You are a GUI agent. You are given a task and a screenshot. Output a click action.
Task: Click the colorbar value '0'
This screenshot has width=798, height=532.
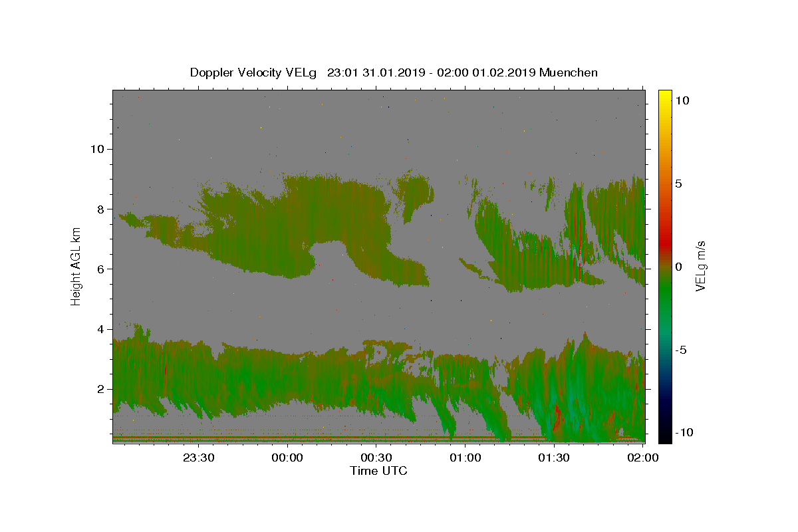(x=678, y=267)
